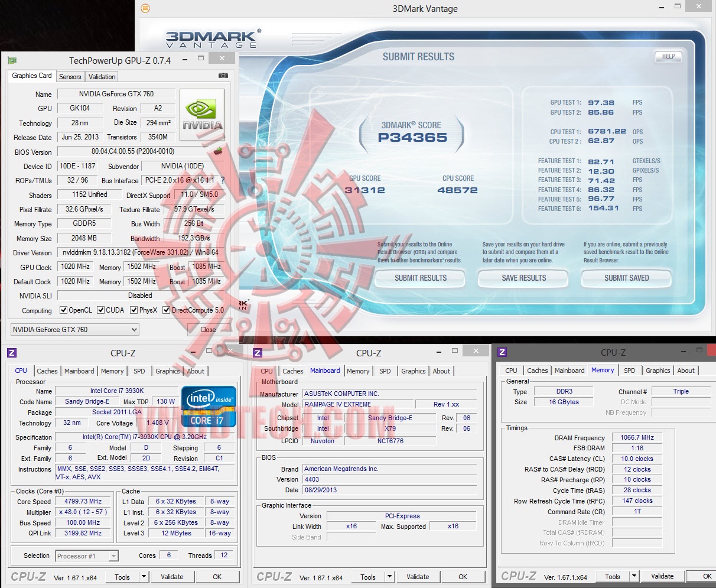Viewport: 716px width, 588px height.
Task: Toggle the PhysX checkbox
Action: [x=134, y=310]
